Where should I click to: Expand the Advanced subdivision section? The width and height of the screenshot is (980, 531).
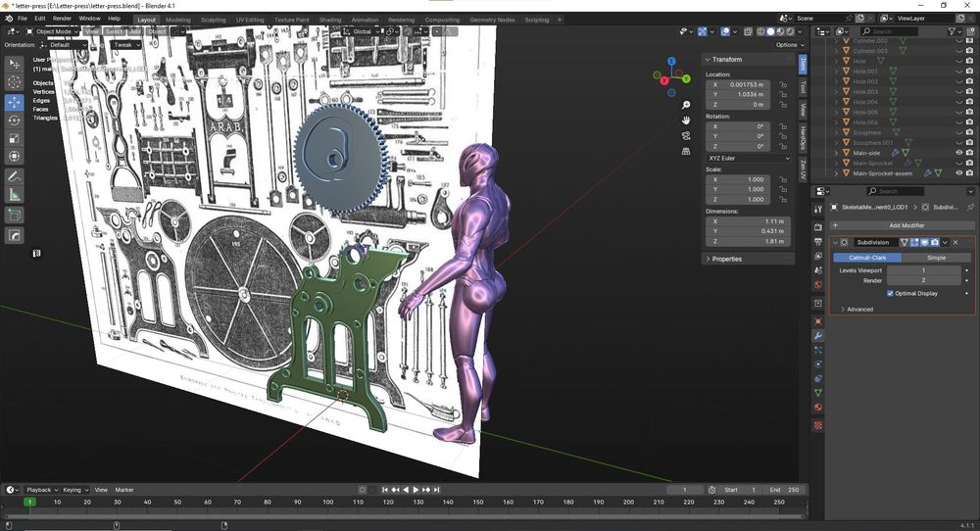click(x=859, y=310)
